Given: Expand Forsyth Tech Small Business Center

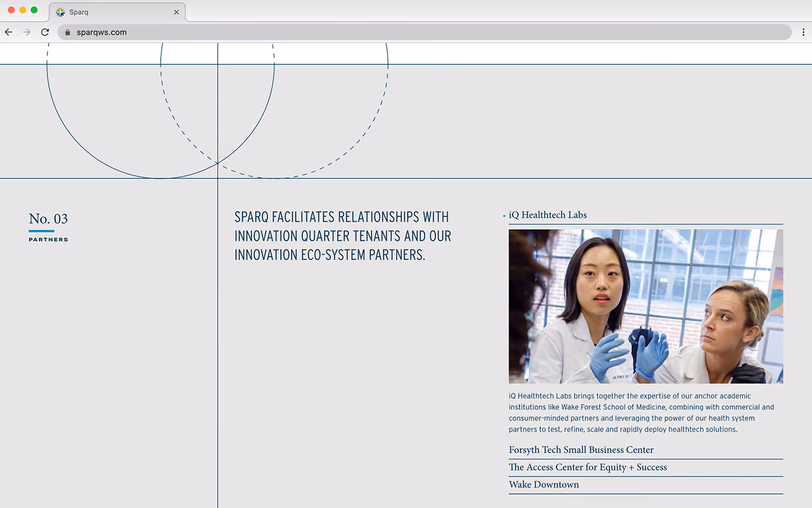Looking at the screenshot, I should pos(646,450).
